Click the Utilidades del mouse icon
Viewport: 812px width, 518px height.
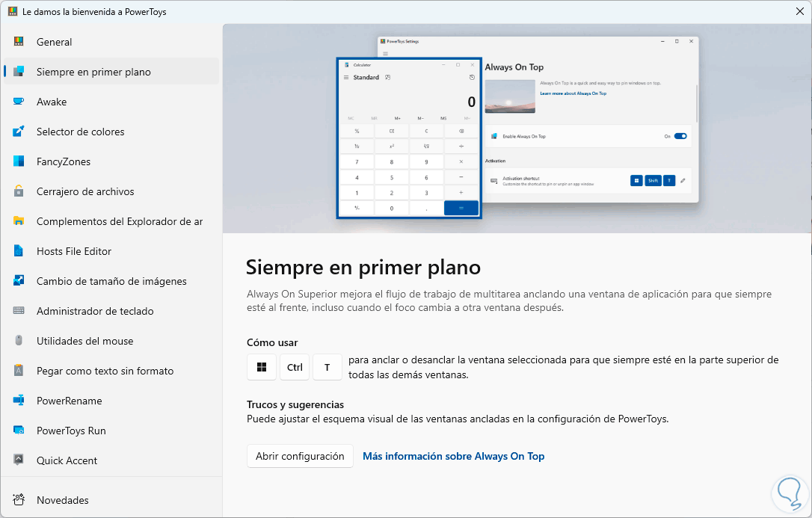click(x=19, y=341)
